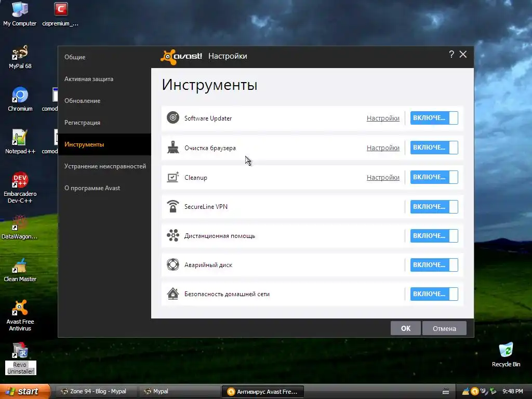Click the orange Avast tray icon

[475, 392]
